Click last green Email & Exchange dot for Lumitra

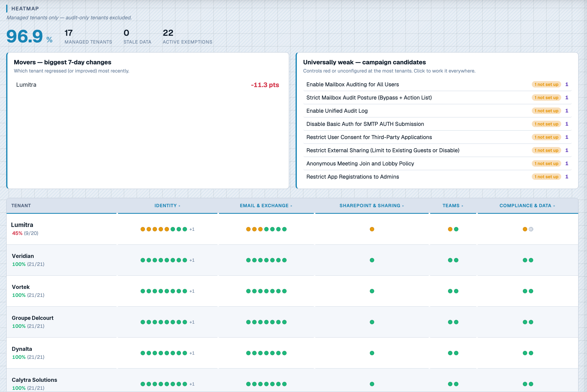pyautogui.click(x=284, y=229)
